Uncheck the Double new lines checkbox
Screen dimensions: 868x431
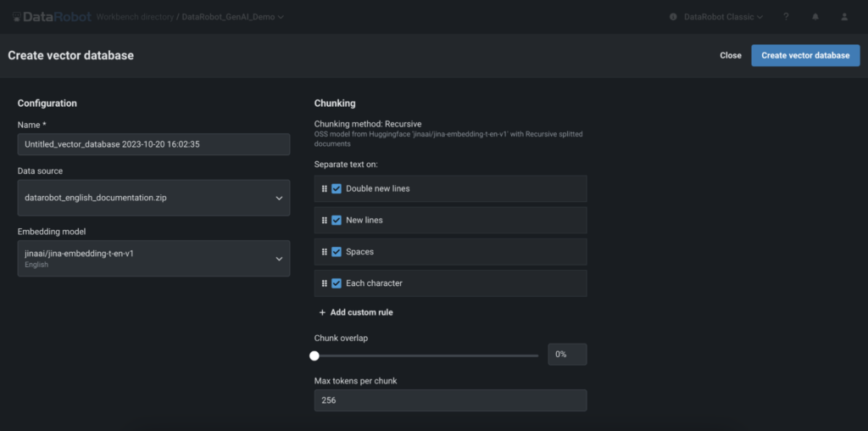[x=337, y=188]
